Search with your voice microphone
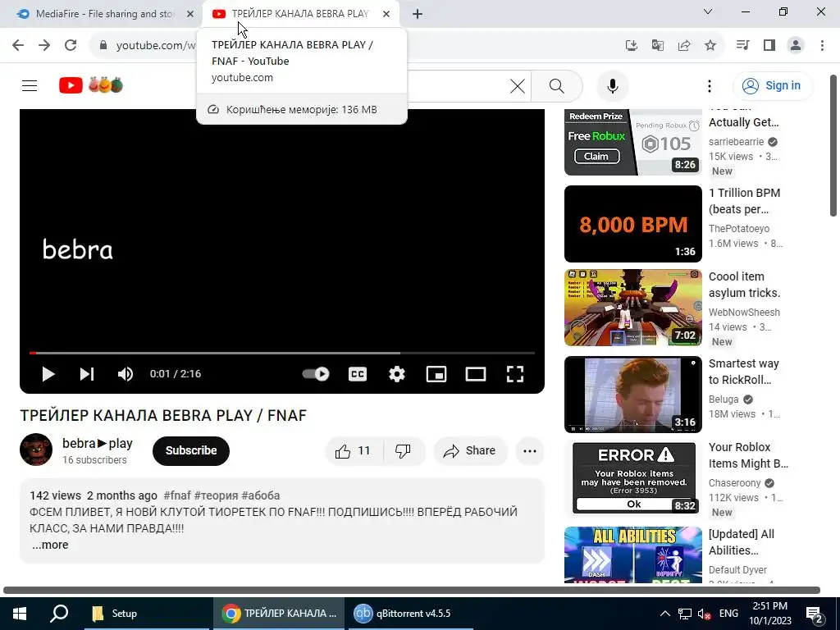The image size is (840, 630). click(612, 85)
